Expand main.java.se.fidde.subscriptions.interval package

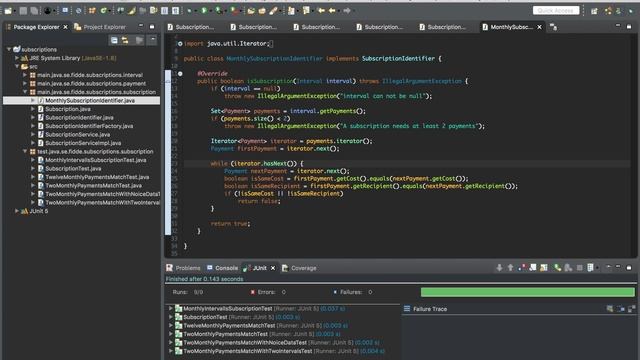coord(25,75)
